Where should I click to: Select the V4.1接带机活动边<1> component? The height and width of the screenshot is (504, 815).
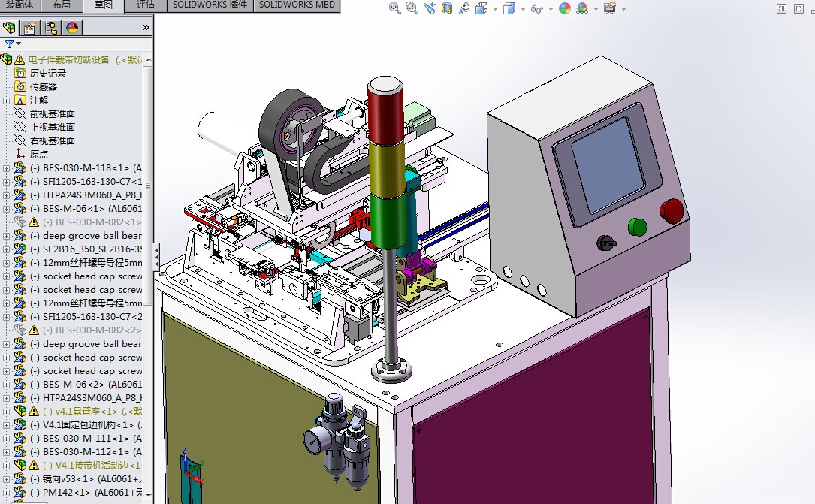92,466
